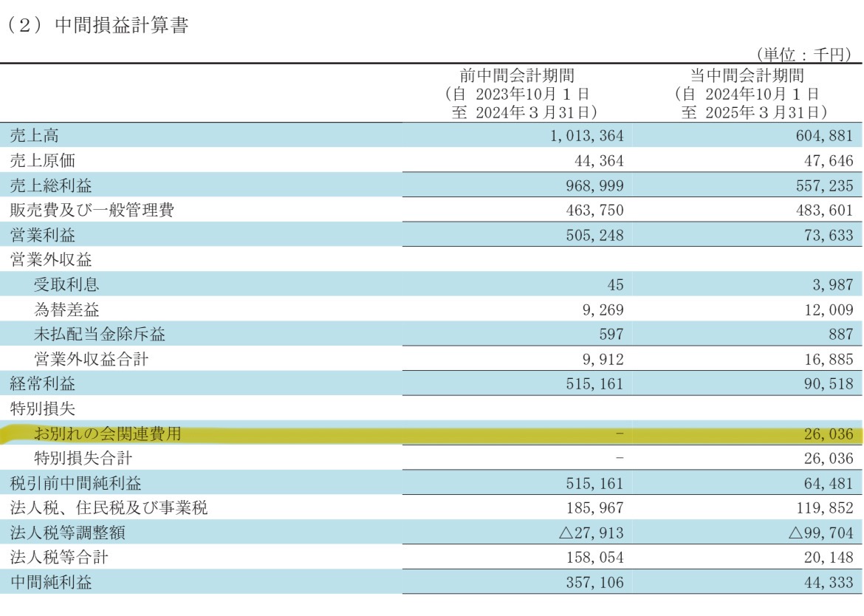The height and width of the screenshot is (616, 864).
Task: Click the value 483,601
Action: tap(824, 211)
